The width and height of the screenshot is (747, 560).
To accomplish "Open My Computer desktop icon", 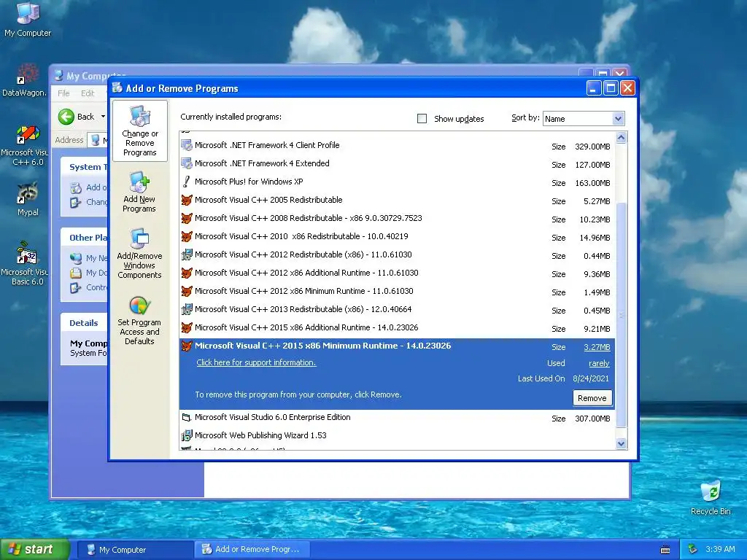I will [x=28, y=19].
